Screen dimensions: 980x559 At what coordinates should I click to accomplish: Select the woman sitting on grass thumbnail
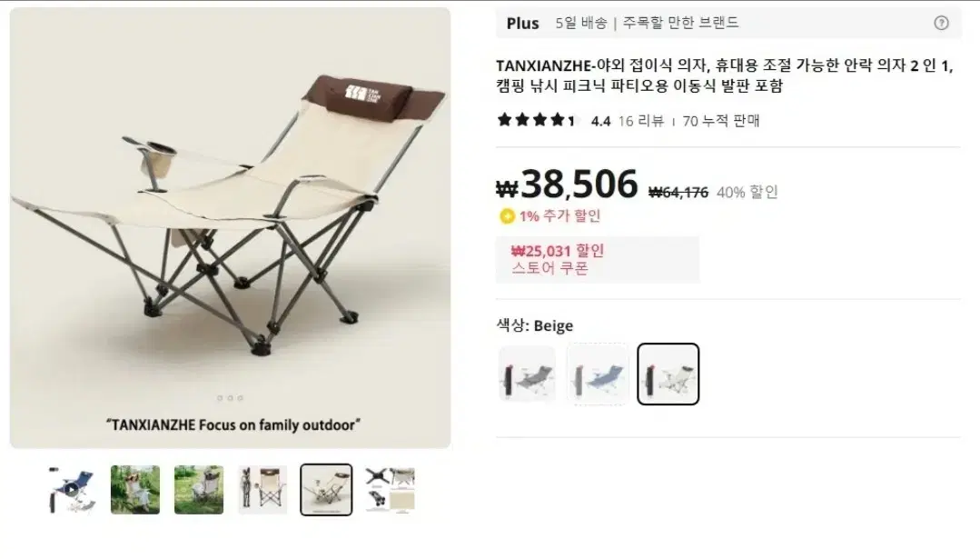pos(135,490)
